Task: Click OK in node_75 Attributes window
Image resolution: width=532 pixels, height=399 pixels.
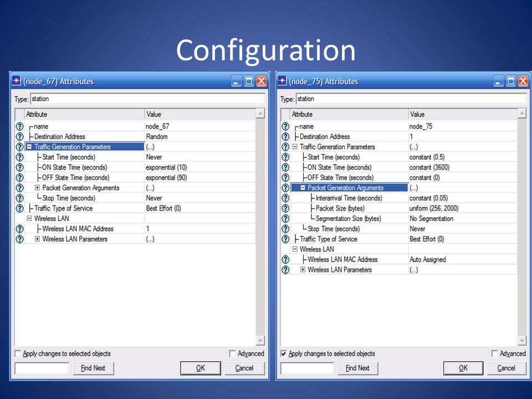Action: (x=463, y=368)
